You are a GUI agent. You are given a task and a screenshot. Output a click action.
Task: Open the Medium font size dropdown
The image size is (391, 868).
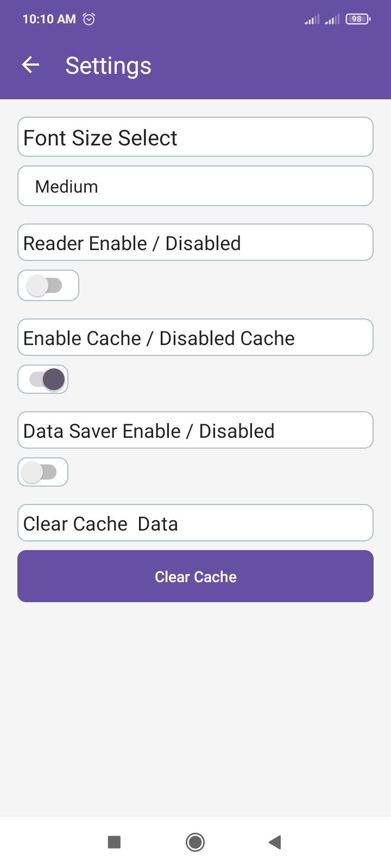(195, 186)
